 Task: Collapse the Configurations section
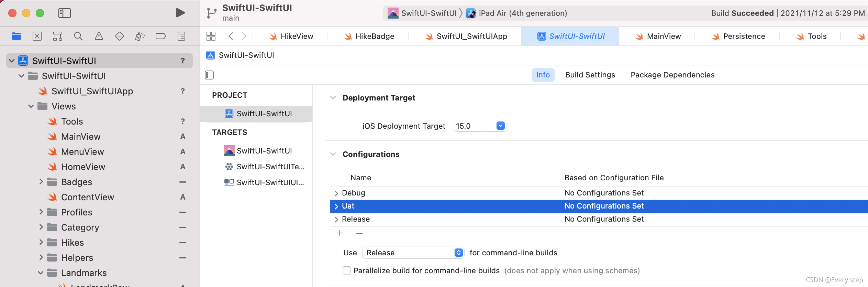point(333,154)
